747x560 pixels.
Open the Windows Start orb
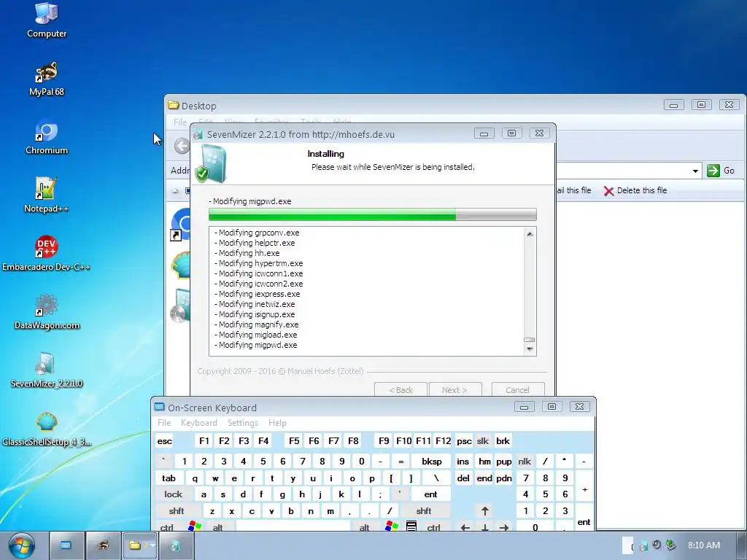[21, 545]
